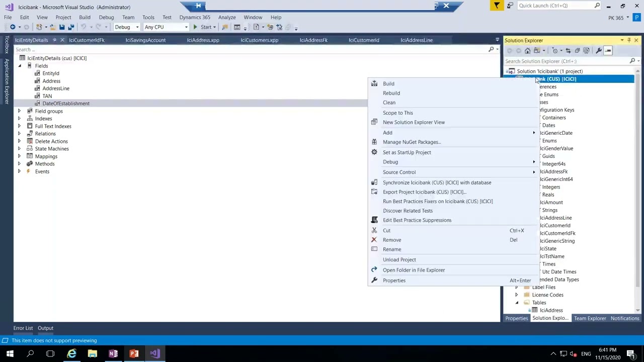The image size is (644, 362).
Task: Toggle auto-hide pin of Solution Explorer
Action: (629, 40)
